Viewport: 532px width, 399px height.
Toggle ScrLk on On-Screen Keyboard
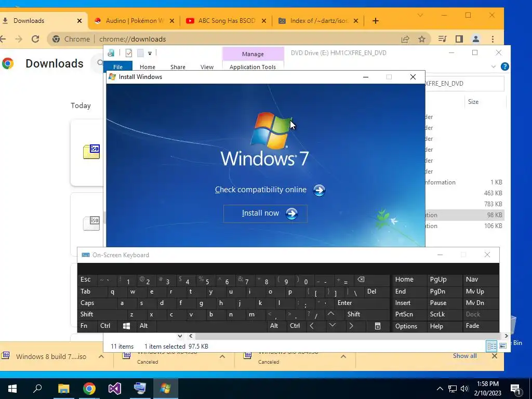click(444, 314)
